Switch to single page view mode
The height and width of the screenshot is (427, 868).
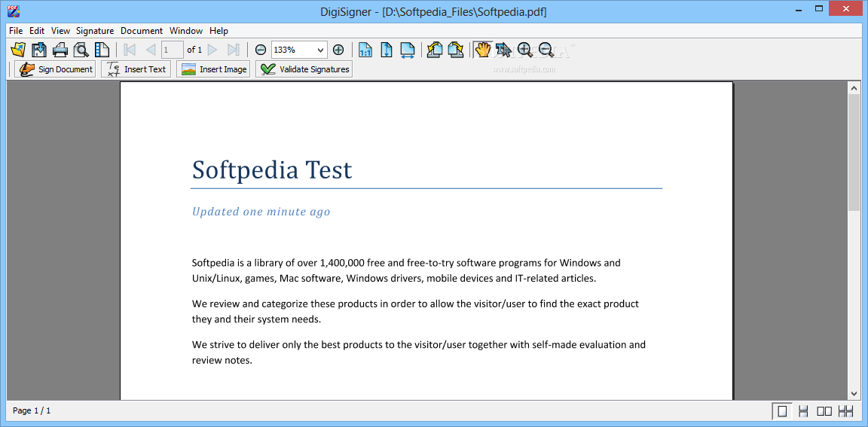[x=782, y=411]
